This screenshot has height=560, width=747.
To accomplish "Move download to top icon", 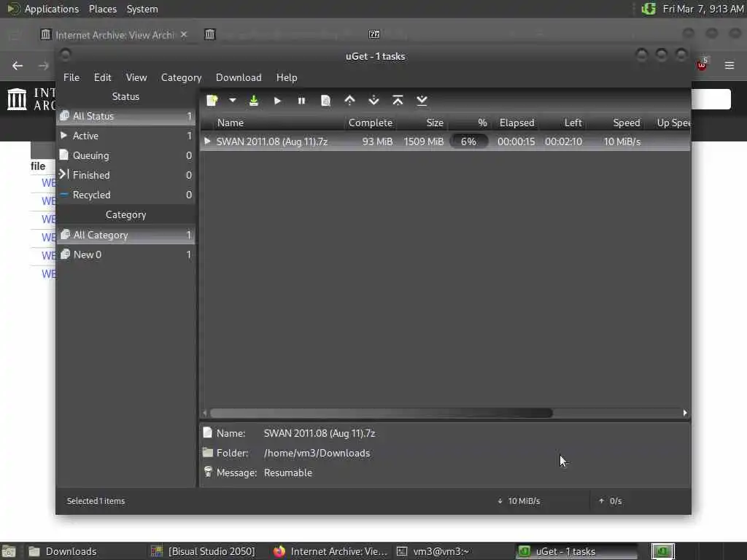I will tap(398, 101).
